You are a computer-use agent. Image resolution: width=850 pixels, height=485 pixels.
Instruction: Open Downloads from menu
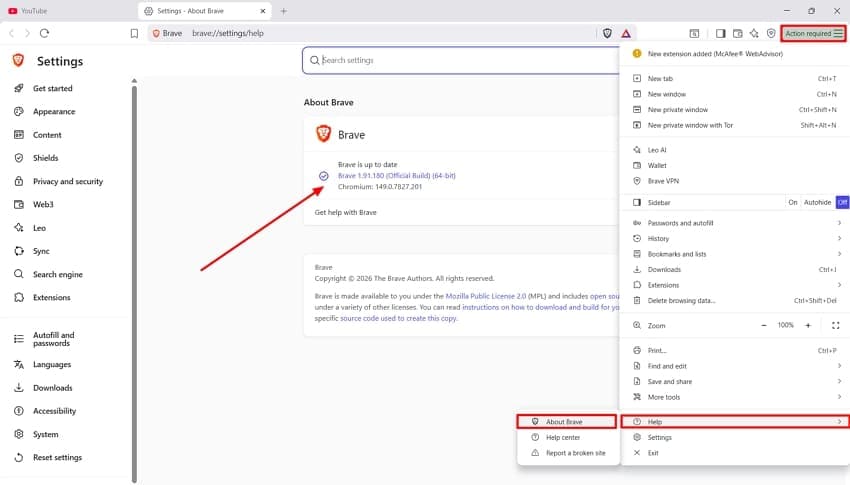(735, 270)
